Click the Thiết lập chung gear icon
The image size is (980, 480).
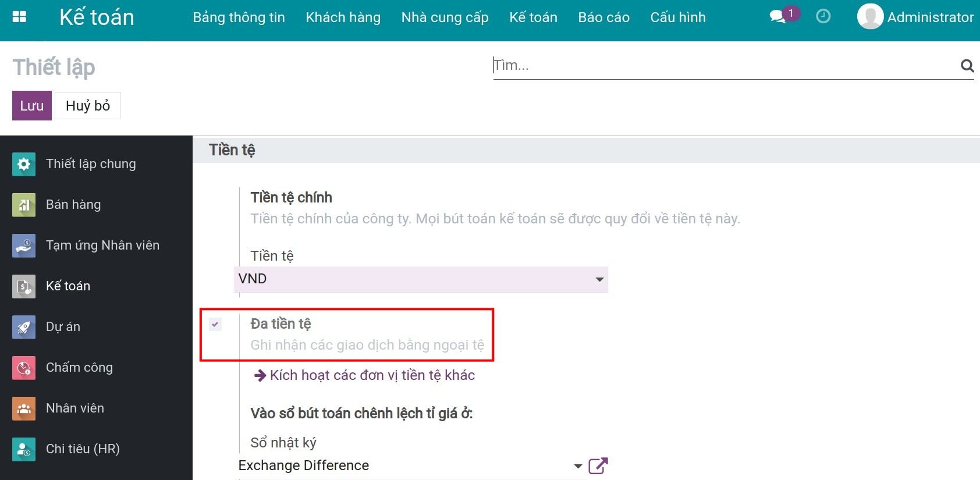click(24, 164)
